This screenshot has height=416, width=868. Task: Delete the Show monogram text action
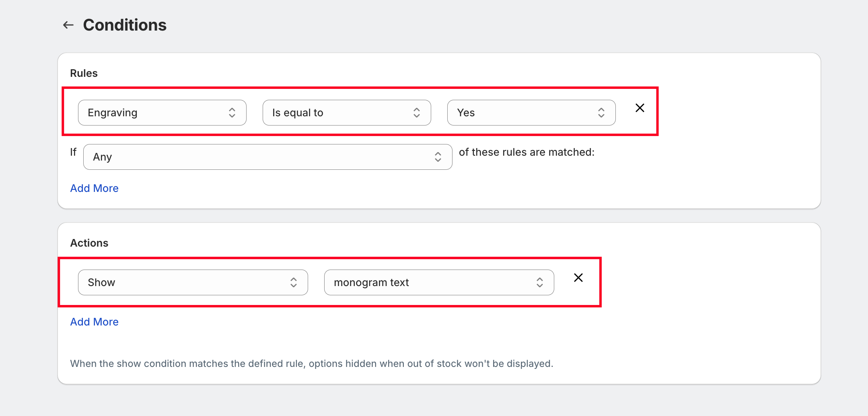coord(578,278)
